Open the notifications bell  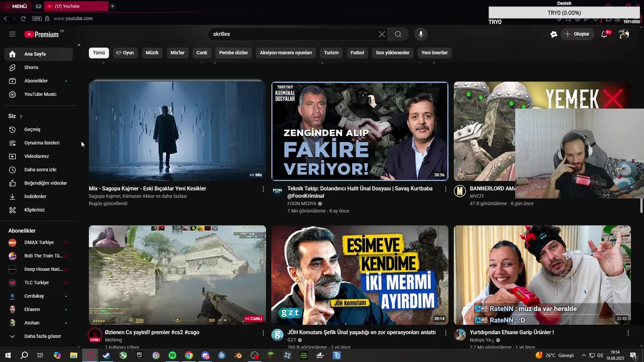604,34
